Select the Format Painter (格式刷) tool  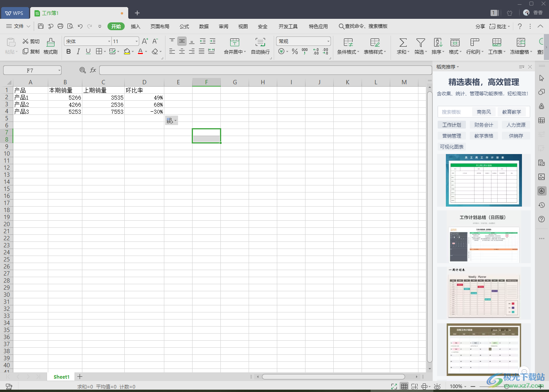(x=51, y=46)
